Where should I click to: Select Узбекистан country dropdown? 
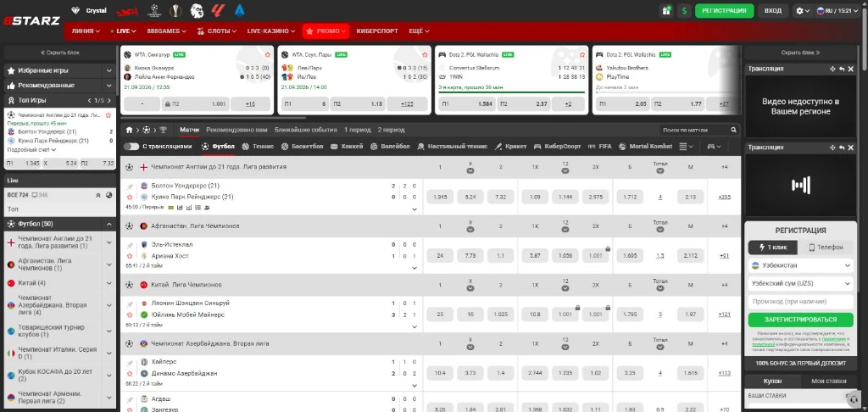point(800,266)
